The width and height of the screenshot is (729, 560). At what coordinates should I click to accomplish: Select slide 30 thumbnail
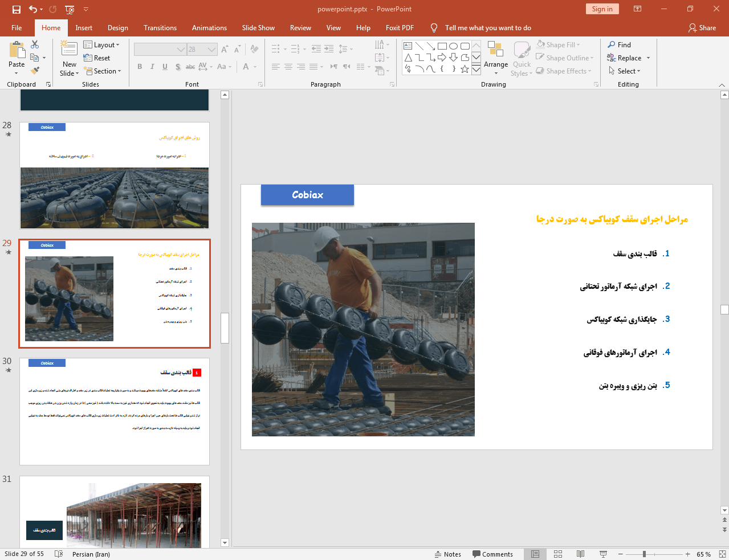click(115, 411)
